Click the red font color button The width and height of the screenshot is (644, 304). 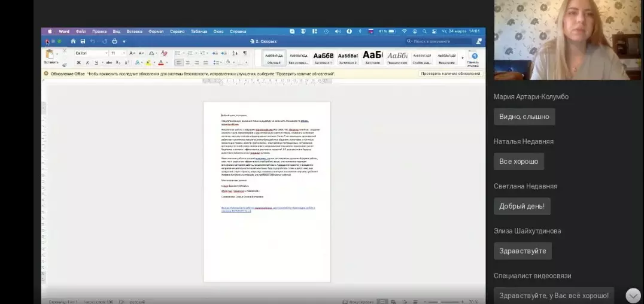coord(161,62)
